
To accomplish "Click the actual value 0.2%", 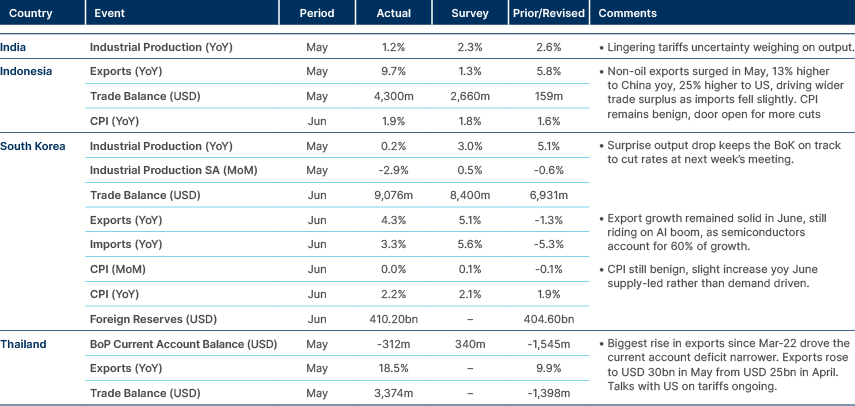I will 394,146.
